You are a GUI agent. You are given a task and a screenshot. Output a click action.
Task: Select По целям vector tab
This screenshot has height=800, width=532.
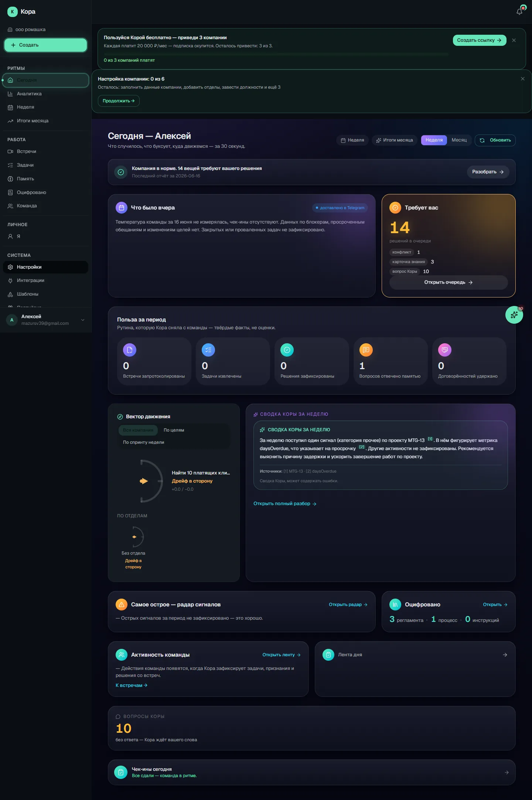174,430
